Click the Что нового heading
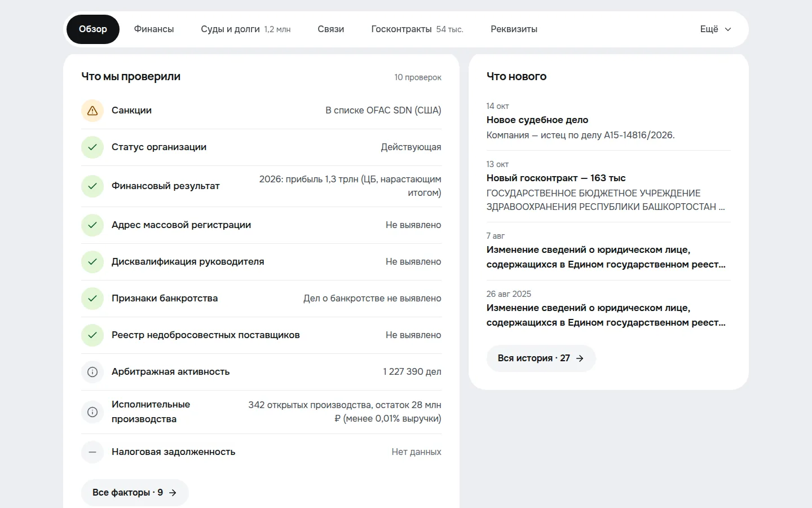The height and width of the screenshot is (508, 812). (x=517, y=77)
